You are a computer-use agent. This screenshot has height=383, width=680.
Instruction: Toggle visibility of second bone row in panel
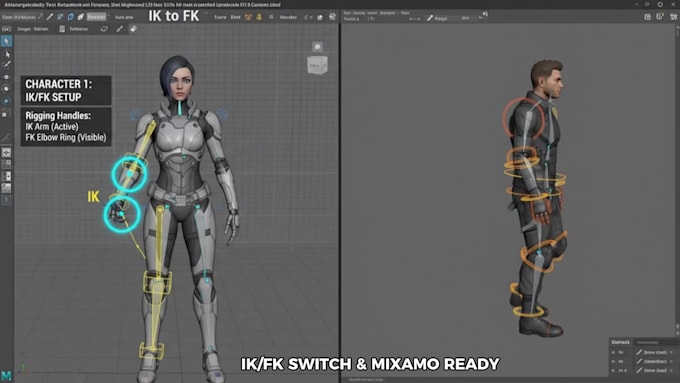[x=613, y=361]
